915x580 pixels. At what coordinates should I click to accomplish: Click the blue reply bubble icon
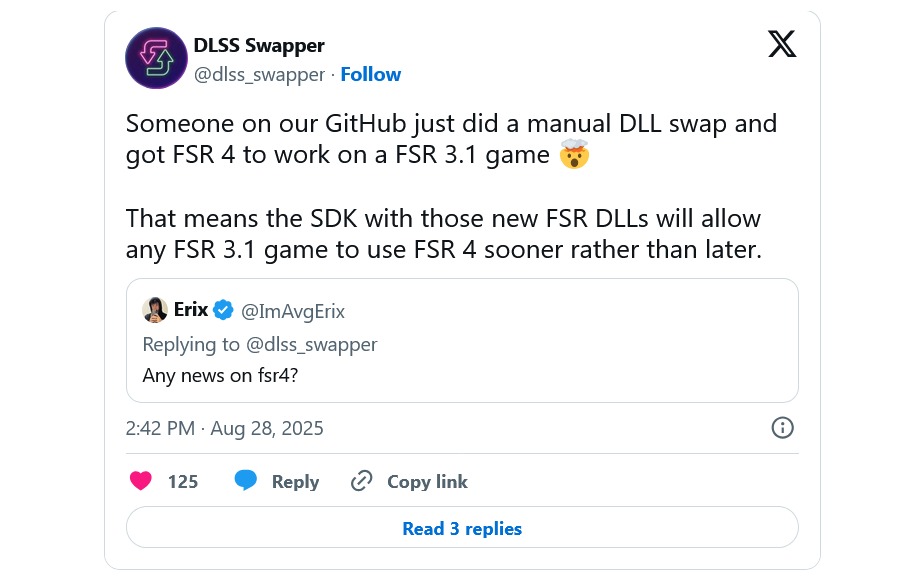pyautogui.click(x=246, y=481)
